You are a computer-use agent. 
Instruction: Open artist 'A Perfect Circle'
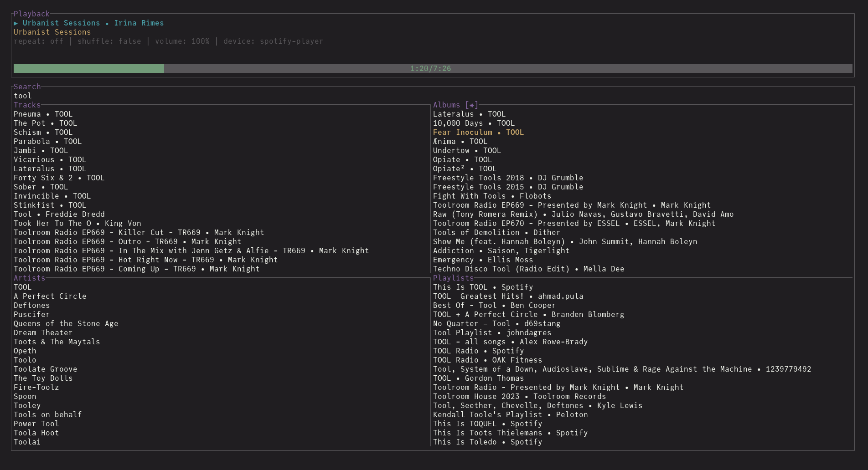(x=50, y=296)
